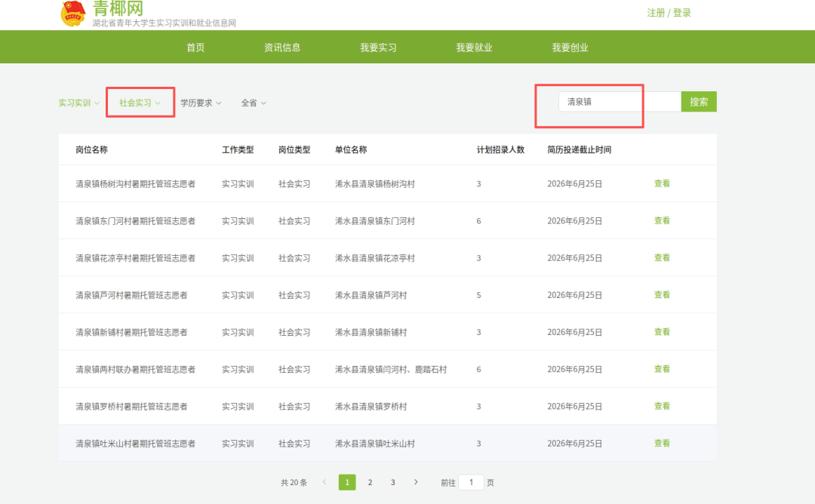View 清泉镇新铺村 position via 查看
Screen dimensions: 815x504
662,331
